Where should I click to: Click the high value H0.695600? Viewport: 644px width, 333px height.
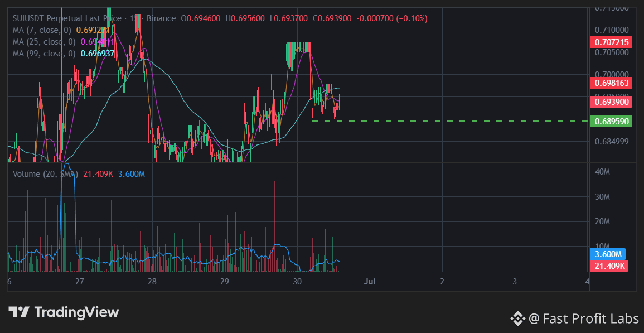(x=245, y=18)
